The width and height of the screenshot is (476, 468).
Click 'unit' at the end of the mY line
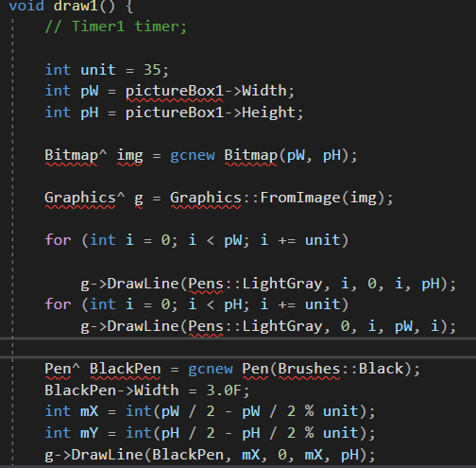tap(341, 433)
